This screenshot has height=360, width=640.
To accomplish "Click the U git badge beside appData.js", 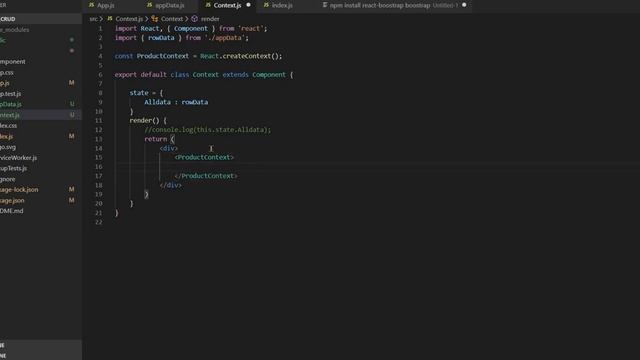I will (x=72, y=104).
